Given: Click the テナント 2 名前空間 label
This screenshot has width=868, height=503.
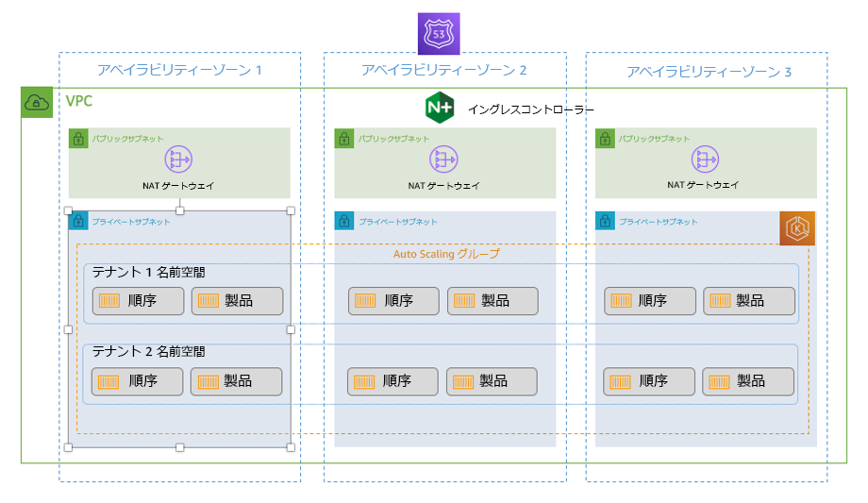Looking at the screenshot, I should coord(148,351).
